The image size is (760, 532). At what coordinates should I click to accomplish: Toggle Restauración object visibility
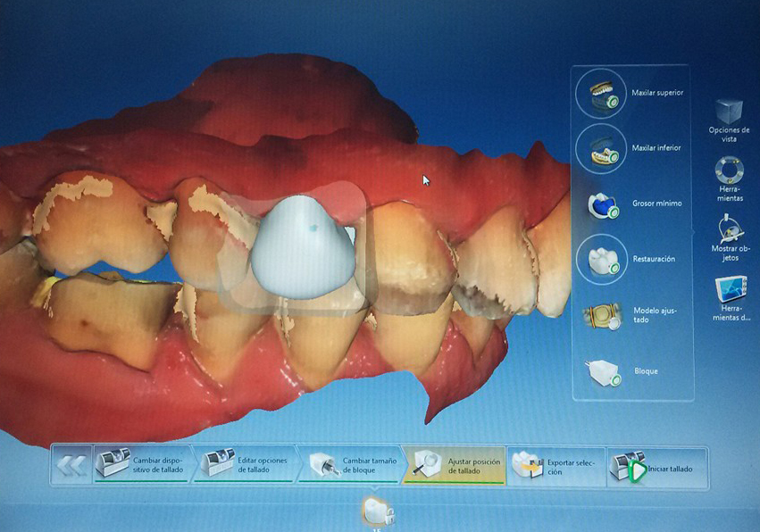[601, 260]
